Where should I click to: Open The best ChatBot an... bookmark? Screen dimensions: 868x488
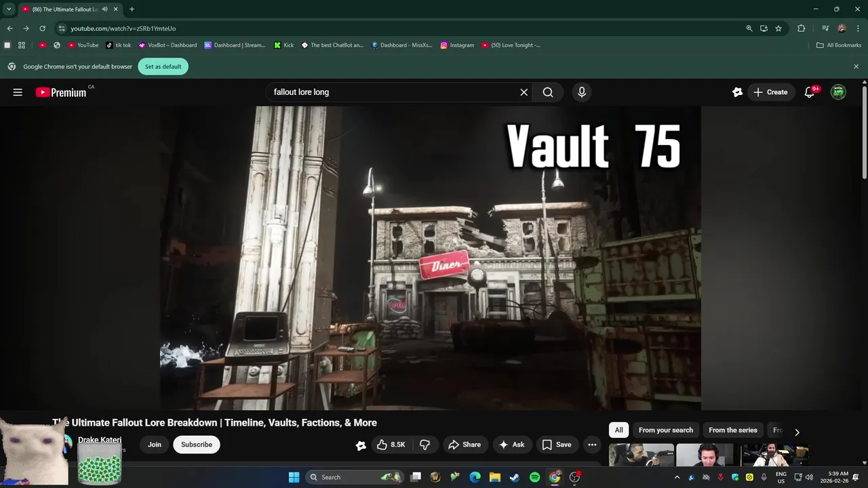coord(332,45)
